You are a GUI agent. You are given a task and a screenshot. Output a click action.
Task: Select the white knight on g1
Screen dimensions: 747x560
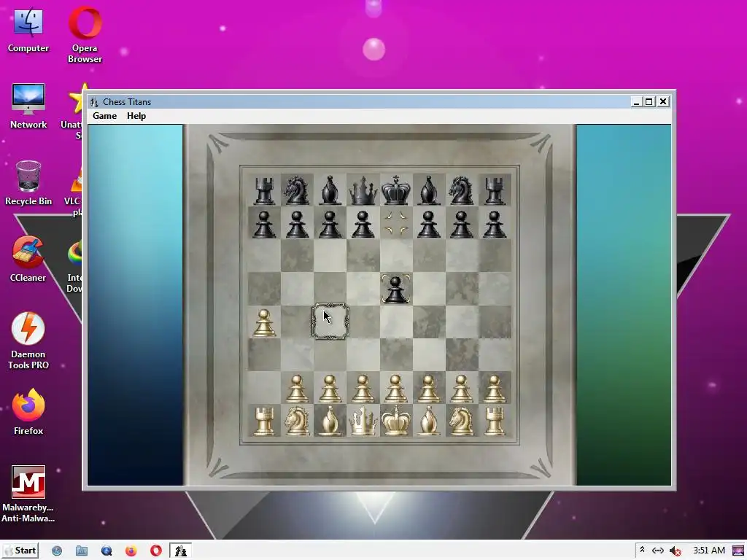pyautogui.click(x=461, y=421)
